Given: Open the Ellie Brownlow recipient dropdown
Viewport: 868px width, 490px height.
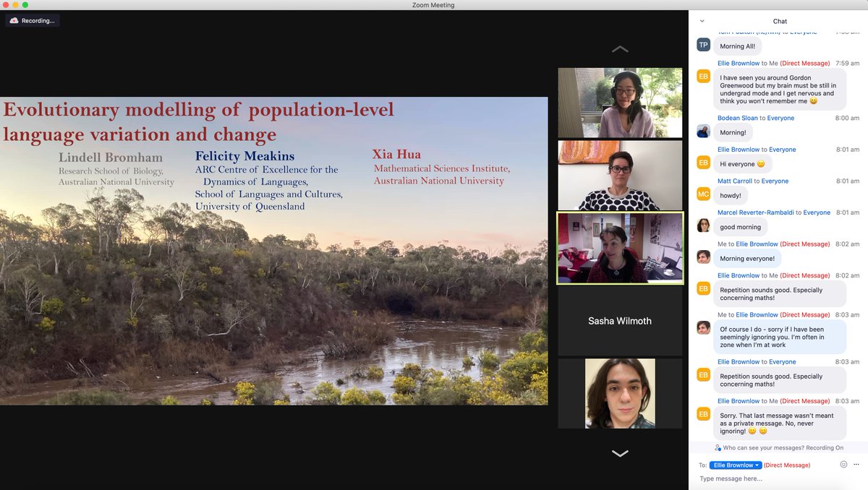Looking at the screenshot, I should 736,465.
